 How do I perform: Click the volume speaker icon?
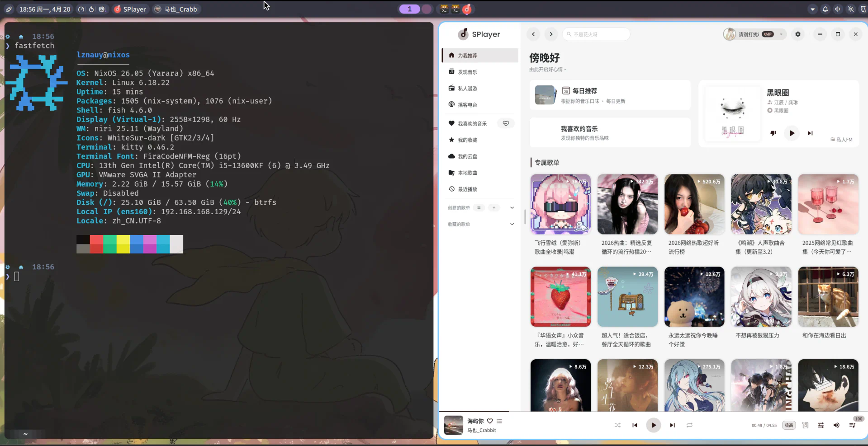(836, 425)
